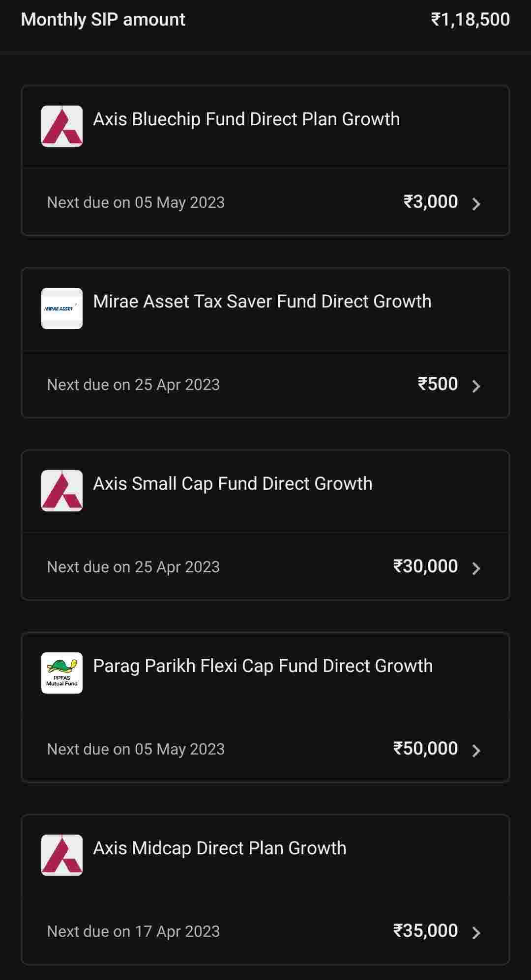The height and width of the screenshot is (980, 531).
Task: Tap the ₹50,000 Parag Parikh SIP amount
Action: 426,749
